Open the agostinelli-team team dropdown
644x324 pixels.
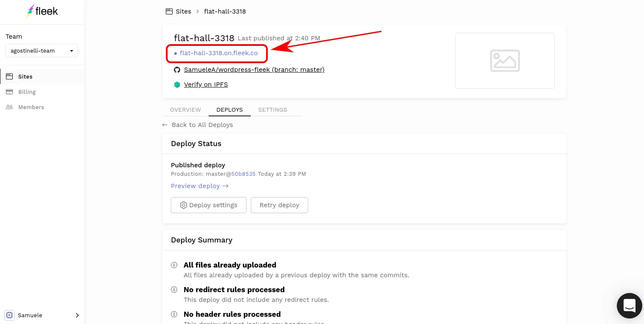pos(42,51)
